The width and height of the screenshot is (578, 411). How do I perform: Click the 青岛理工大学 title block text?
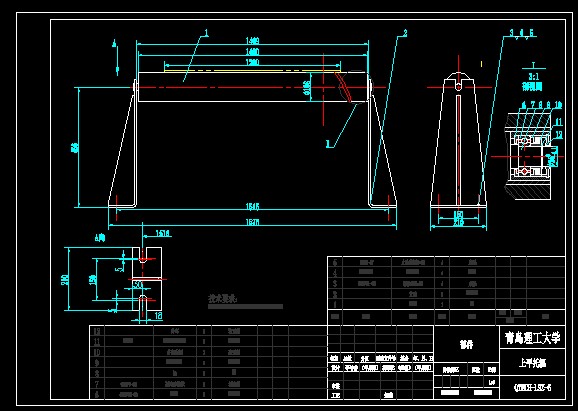[x=532, y=337]
